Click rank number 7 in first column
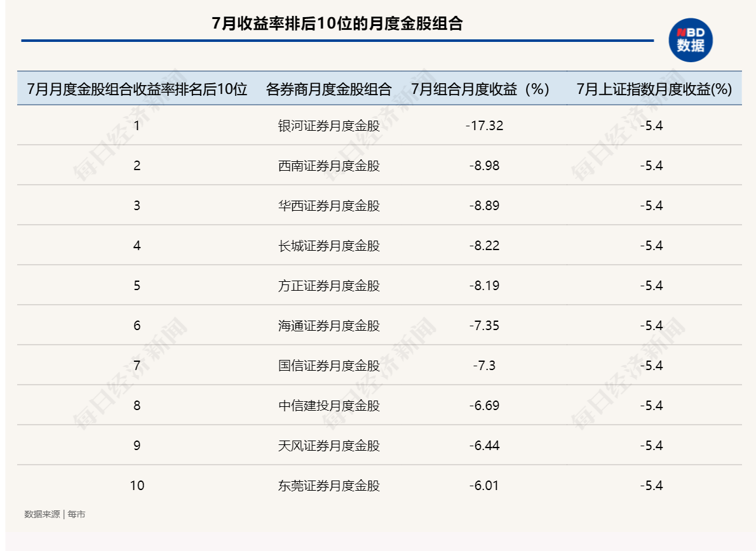Image resolution: width=756 pixels, height=551 pixels. tap(137, 366)
